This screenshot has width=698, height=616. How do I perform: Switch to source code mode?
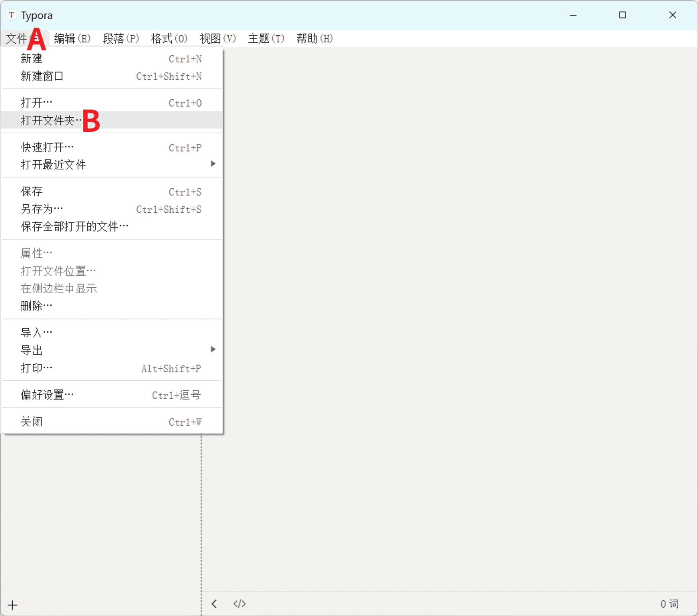click(x=240, y=604)
